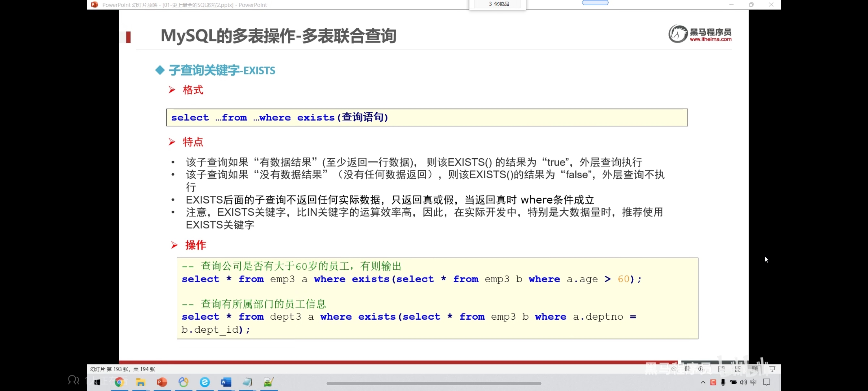
Task: Click the volume speaker tray icon
Action: pos(743,382)
